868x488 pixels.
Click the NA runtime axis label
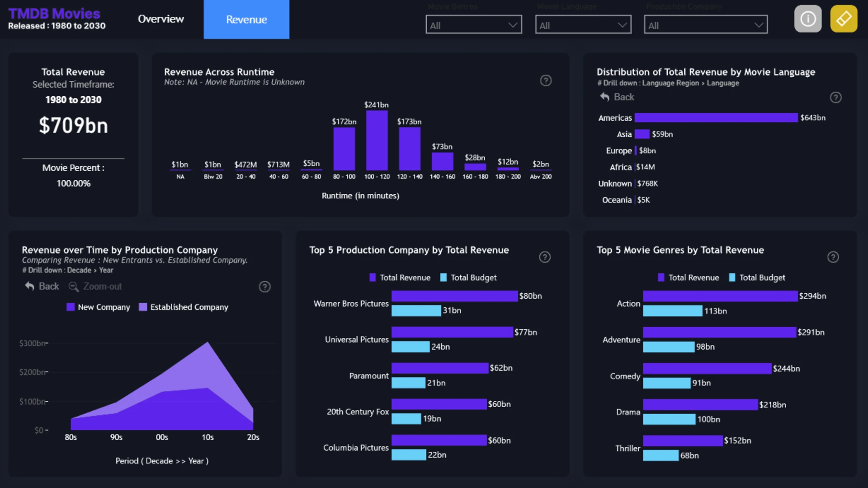pyautogui.click(x=180, y=177)
